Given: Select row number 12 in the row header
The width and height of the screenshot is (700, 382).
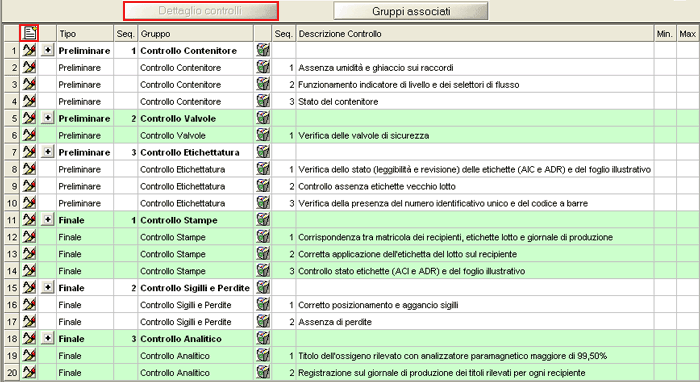Looking at the screenshot, I should click(x=12, y=237).
